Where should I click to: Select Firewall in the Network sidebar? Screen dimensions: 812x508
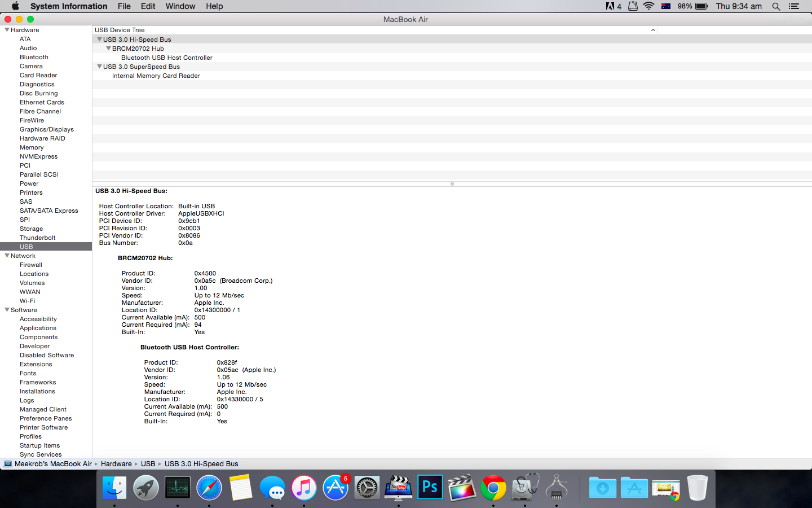point(31,265)
